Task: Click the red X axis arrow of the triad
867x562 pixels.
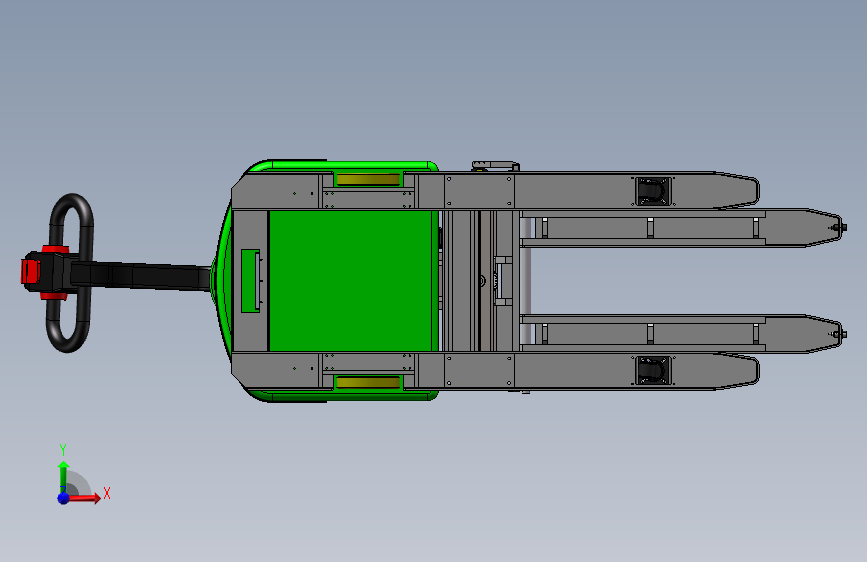Action: pos(84,498)
